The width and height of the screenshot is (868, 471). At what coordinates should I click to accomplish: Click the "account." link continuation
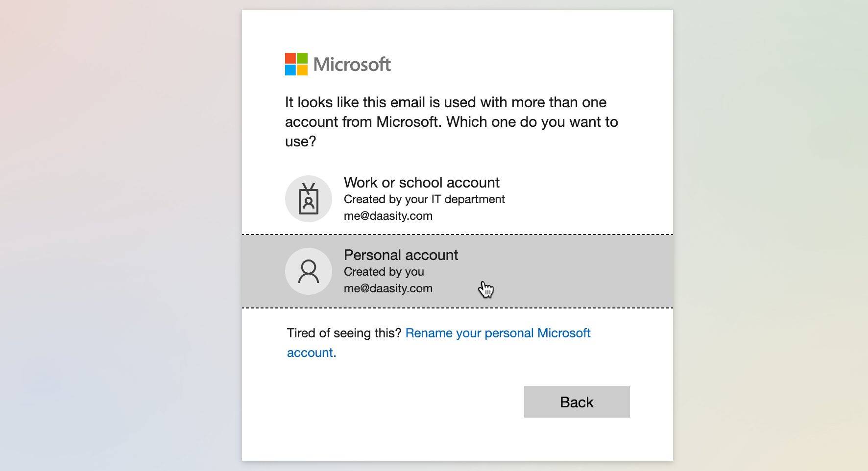point(312,353)
